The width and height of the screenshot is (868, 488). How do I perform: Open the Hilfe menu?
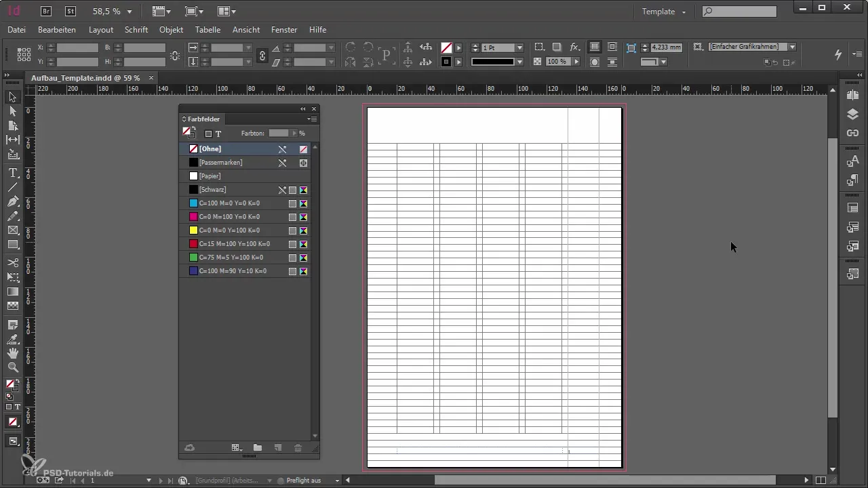tap(317, 30)
